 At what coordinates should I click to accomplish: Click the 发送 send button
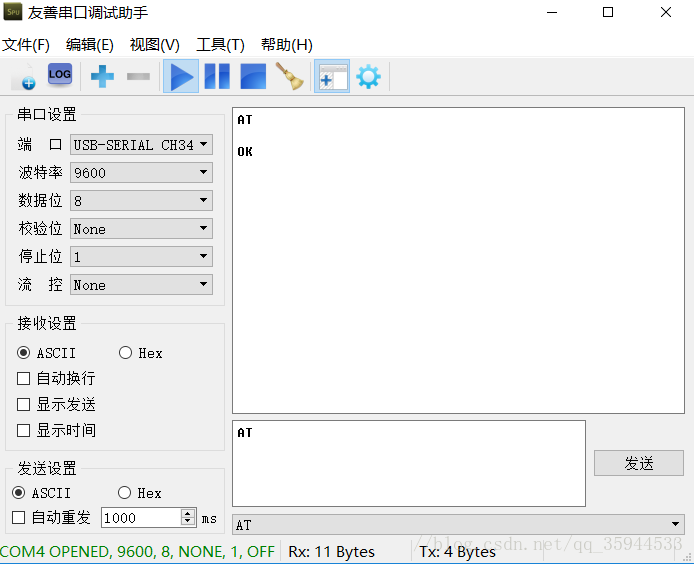click(639, 463)
